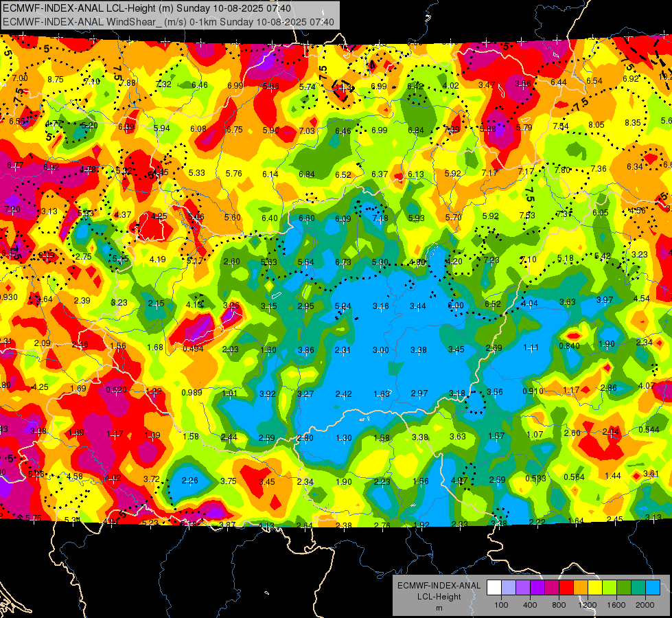The width and height of the screenshot is (672, 618).
Task: Click the wind shear value 2.75
Action: [84, 256]
